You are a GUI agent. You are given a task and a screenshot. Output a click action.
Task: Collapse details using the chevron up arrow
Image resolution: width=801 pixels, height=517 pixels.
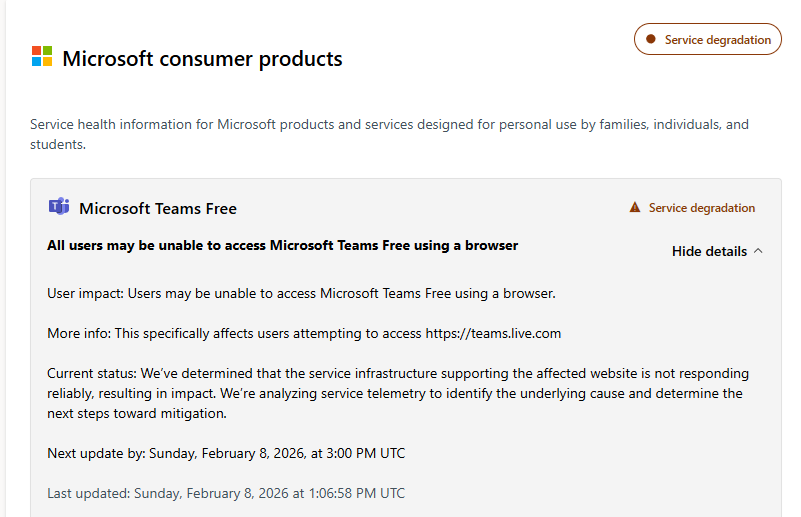click(x=758, y=251)
